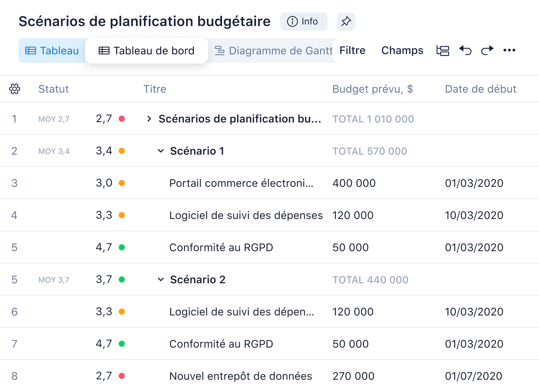Select Logiciel de suivi des dépenses in Scénario 1
This screenshot has height=392, width=539.
coord(246,215)
